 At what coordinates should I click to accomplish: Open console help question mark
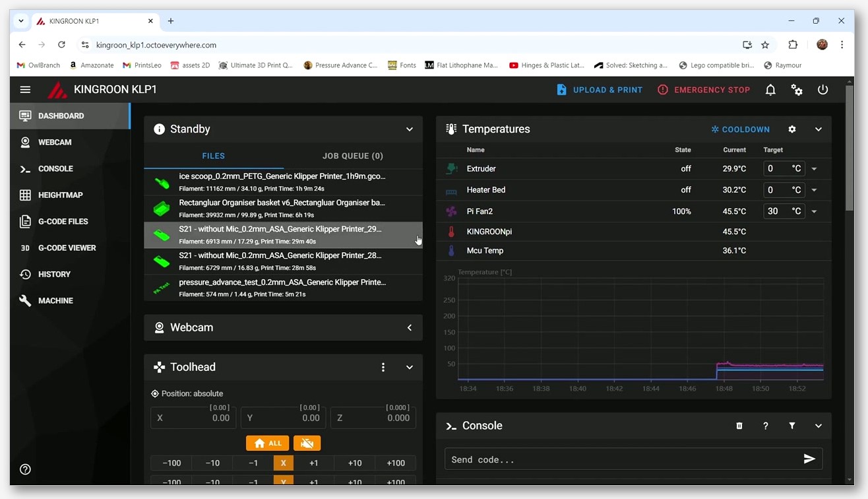tap(766, 426)
